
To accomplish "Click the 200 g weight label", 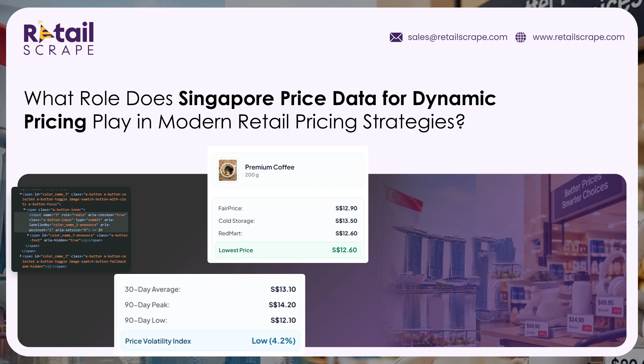I will (x=252, y=175).
